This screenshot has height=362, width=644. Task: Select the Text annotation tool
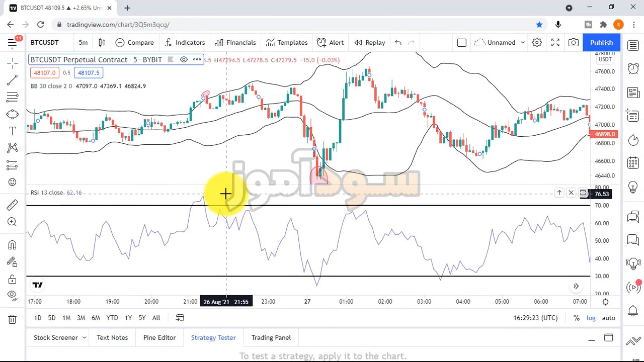coord(12,131)
